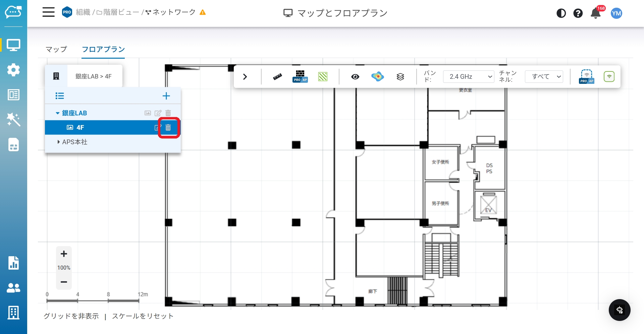Toggle visibility with the eye icon
The height and width of the screenshot is (334, 644).
[355, 77]
